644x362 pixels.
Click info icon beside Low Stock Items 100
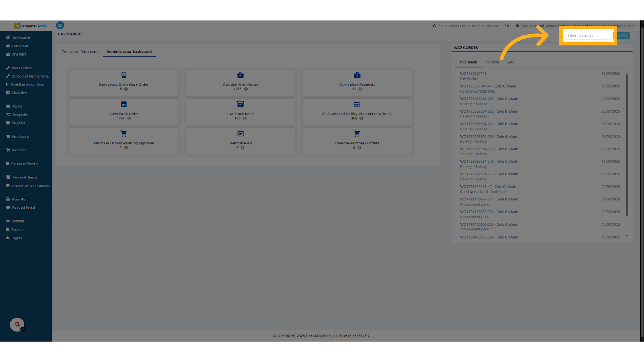coord(245,119)
